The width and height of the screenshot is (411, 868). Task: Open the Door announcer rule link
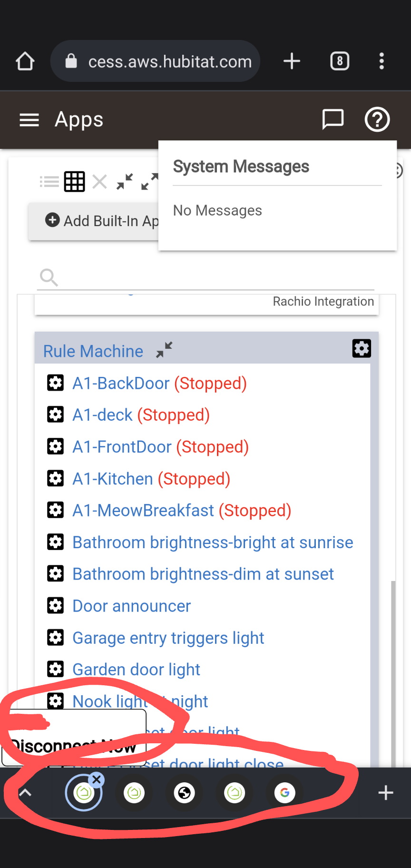[131, 606]
